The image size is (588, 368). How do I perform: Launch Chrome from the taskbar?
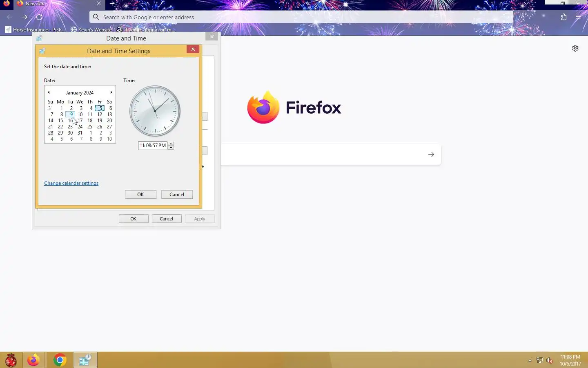(x=60, y=360)
